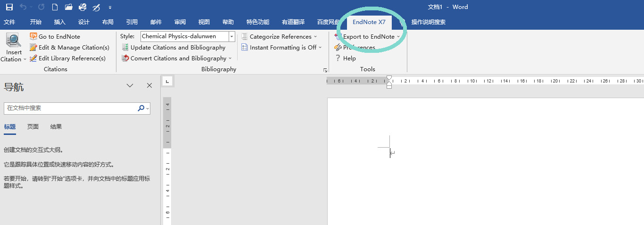Click the Go to EndNote icon
644x225 pixels.
(x=33, y=36)
